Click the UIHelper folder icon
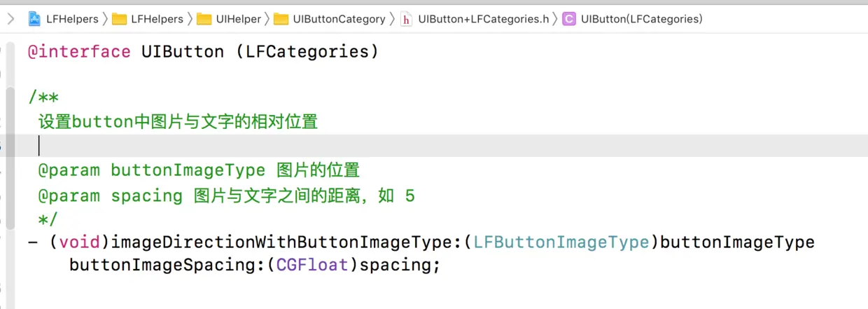Viewport: 868px width, 309px height. 204,19
